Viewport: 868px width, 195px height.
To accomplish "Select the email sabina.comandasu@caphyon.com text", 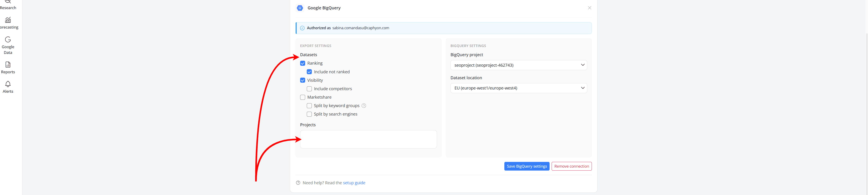I will [360, 28].
